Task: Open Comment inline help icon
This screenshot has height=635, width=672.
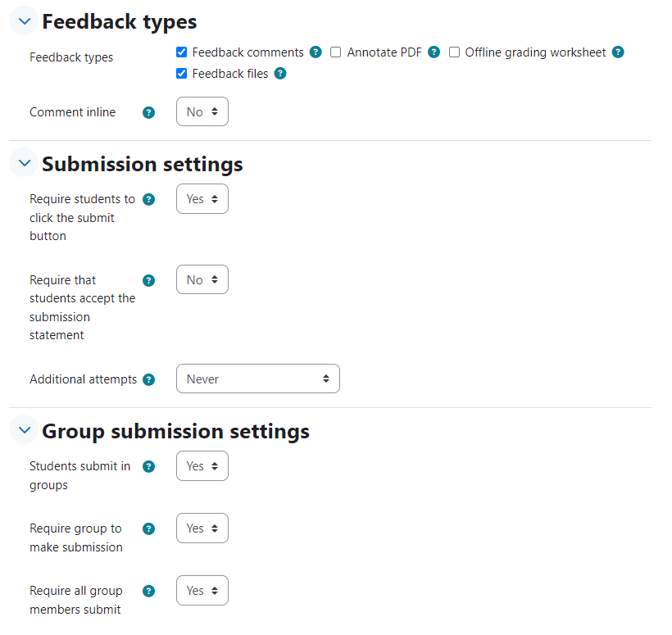Action: [x=148, y=113]
